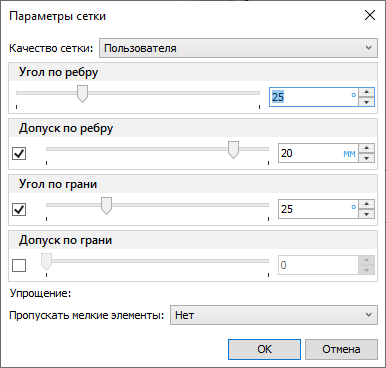Close the Параметры сетки dialog

pyautogui.click(x=370, y=15)
